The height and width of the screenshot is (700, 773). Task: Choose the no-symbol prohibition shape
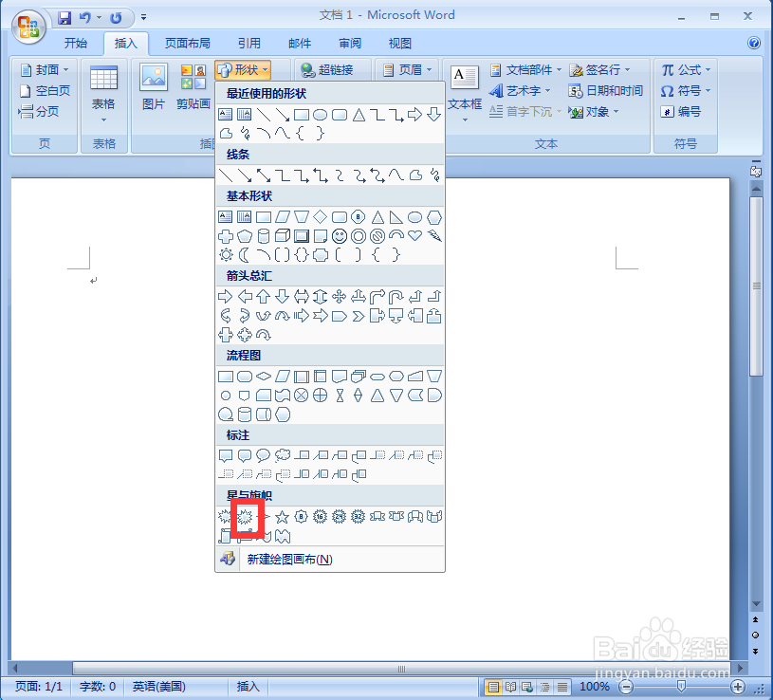click(377, 236)
